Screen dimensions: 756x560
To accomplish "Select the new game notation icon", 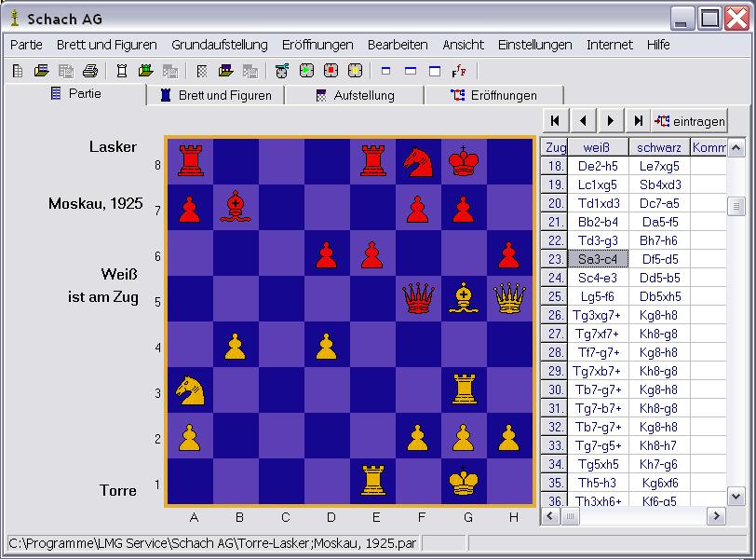I will [17, 70].
